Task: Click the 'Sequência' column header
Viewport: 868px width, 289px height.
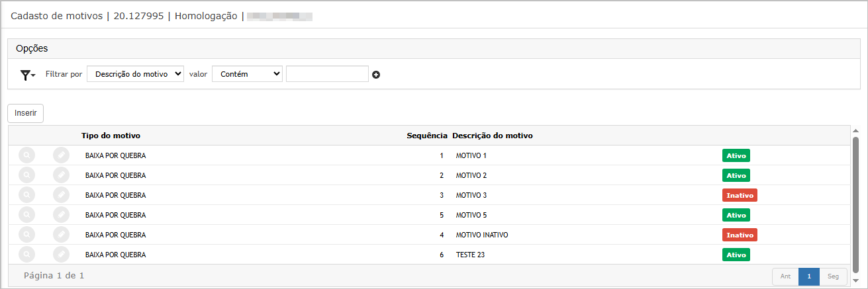Action: pyautogui.click(x=426, y=136)
